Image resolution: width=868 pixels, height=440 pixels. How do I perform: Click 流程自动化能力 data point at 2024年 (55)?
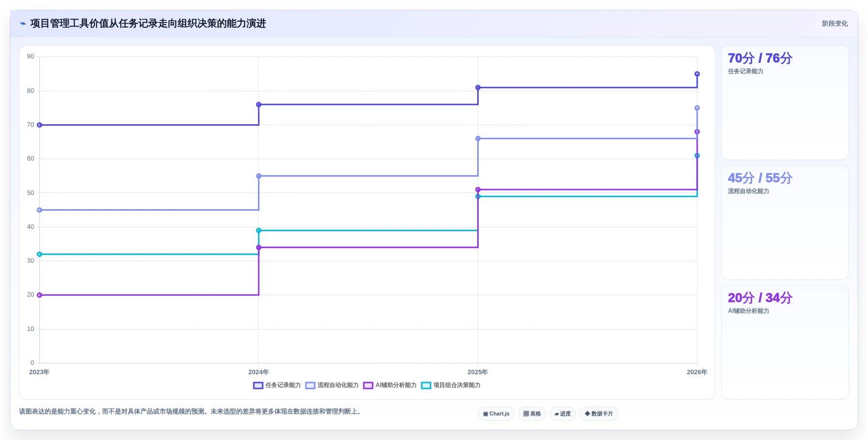coord(259,176)
